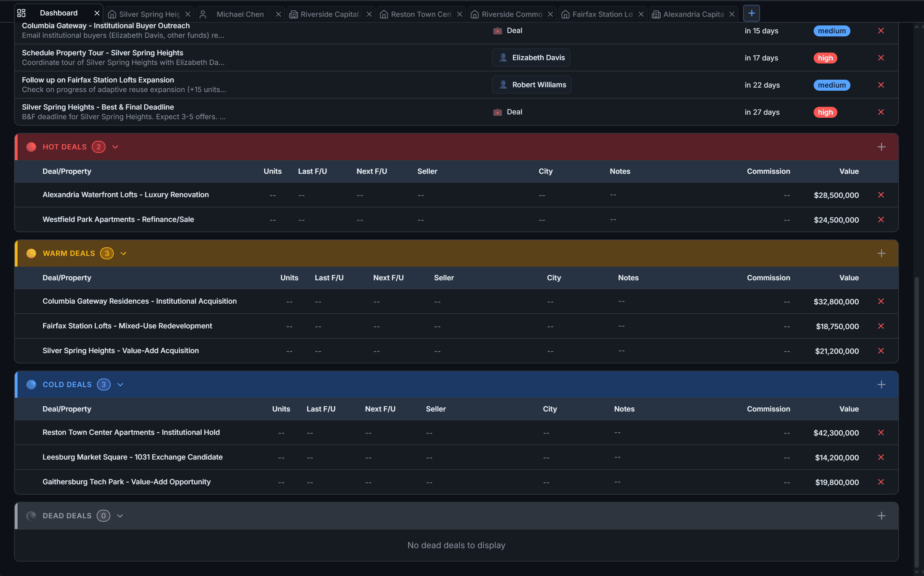Remove Alexandria Waterfront Lofts deal with red X
924x576 pixels.
point(881,195)
